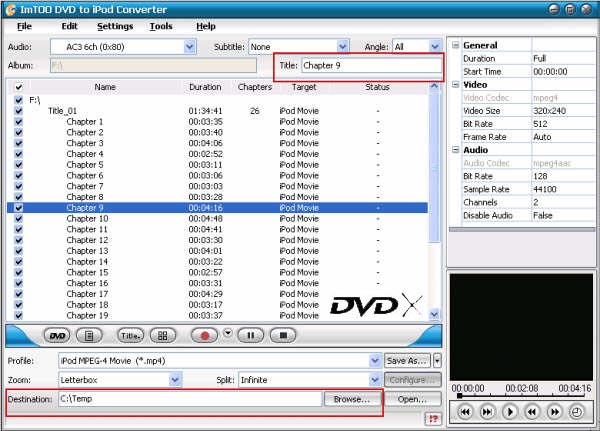Uncheck the Chapter 3 checkbox
This screenshot has width=600, height=431.
[18, 143]
